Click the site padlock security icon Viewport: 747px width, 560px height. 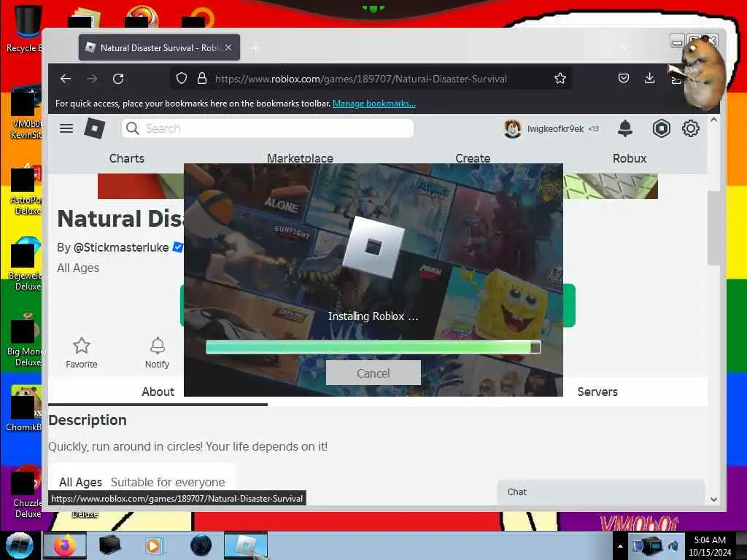point(202,79)
